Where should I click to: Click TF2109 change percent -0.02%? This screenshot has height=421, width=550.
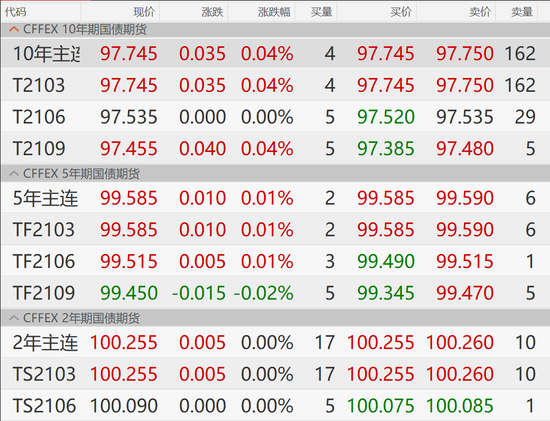(x=263, y=293)
